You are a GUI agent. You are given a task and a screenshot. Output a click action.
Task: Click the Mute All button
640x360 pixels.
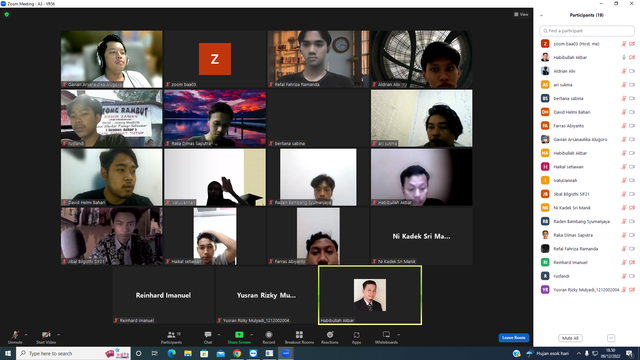pos(570,338)
